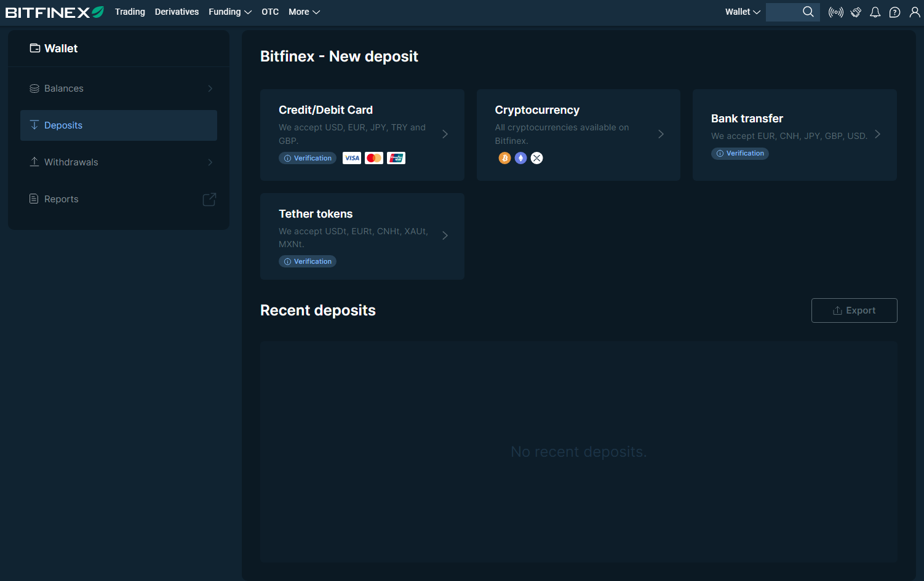Click 'We accept USDt, EURt, CNHt' text
Viewport: 924px width, 581px height.
click(x=353, y=237)
